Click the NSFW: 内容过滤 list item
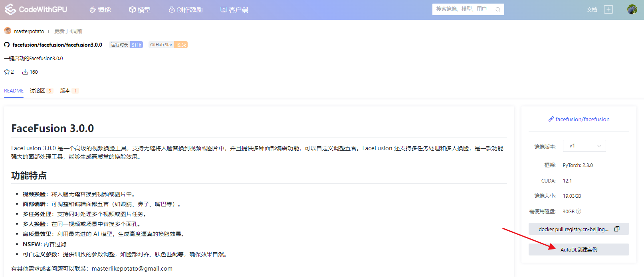Viewport: 644px width, 277px height. click(x=45, y=244)
